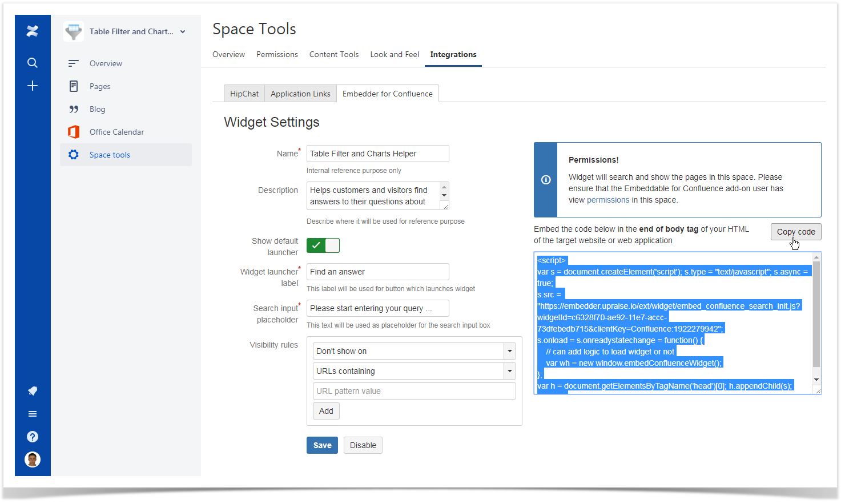Click the Widget launcher label field
Image resolution: width=845 pixels, height=504 pixels.
pos(378,272)
